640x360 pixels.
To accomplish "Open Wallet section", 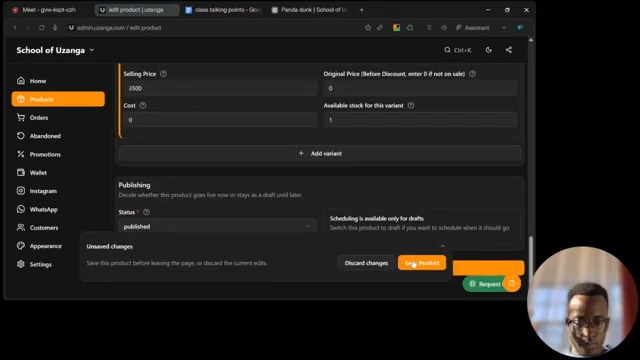I will pyautogui.click(x=58, y=173).
